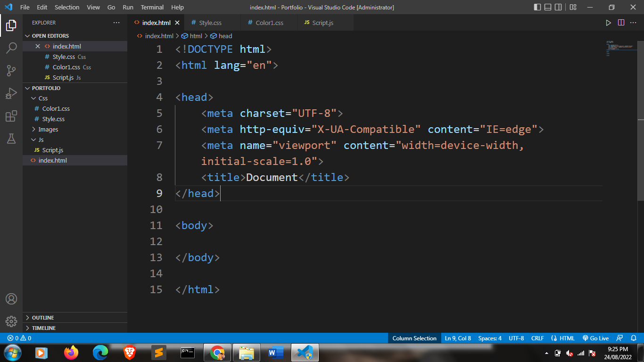
Task: Open the Search view icon
Action: 11,48
